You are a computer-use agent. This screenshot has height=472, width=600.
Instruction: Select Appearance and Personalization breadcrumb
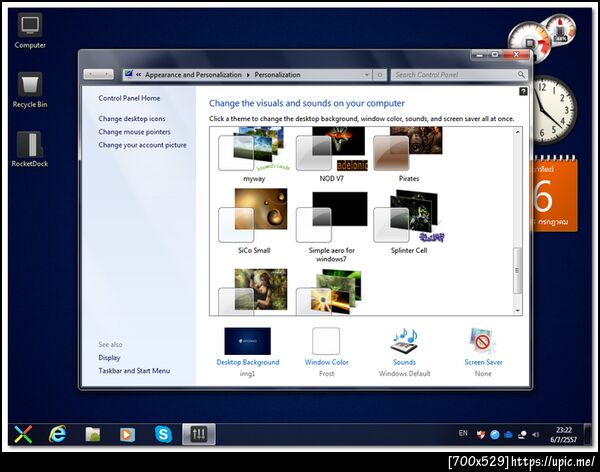click(x=193, y=75)
